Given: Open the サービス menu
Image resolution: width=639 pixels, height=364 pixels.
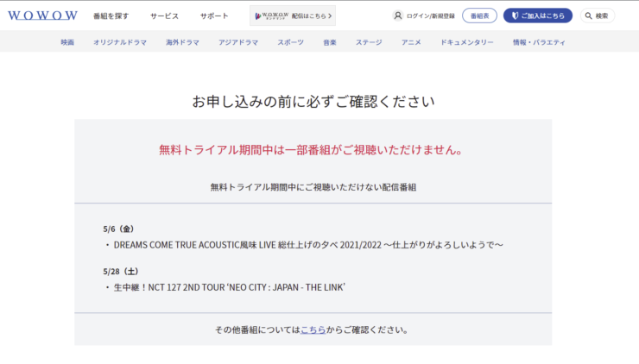Looking at the screenshot, I should tap(164, 16).
